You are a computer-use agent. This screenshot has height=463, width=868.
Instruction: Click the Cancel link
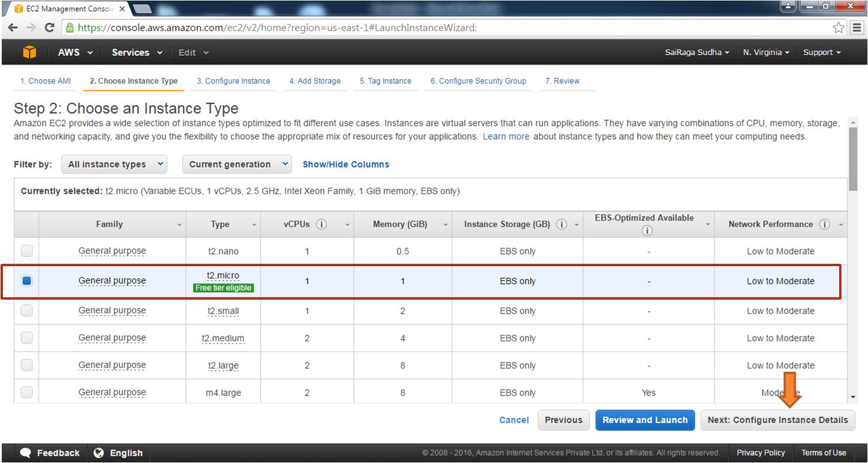[x=514, y=420]
